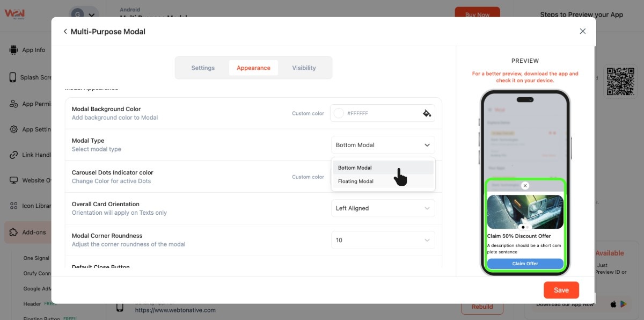Expand the Modal Type dropdown
The image size is (644, 320).
(383, 145)
